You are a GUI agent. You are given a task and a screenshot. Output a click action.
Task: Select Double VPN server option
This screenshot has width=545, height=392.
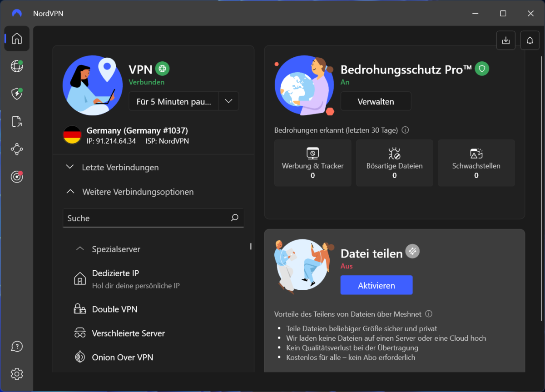click(114, 309)
